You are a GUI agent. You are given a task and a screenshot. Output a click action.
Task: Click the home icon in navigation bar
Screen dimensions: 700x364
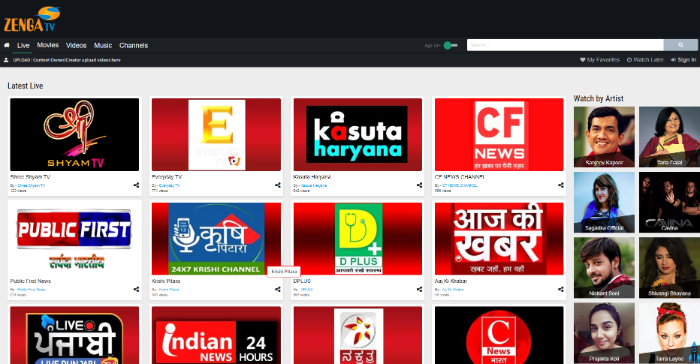coord(7,45)
